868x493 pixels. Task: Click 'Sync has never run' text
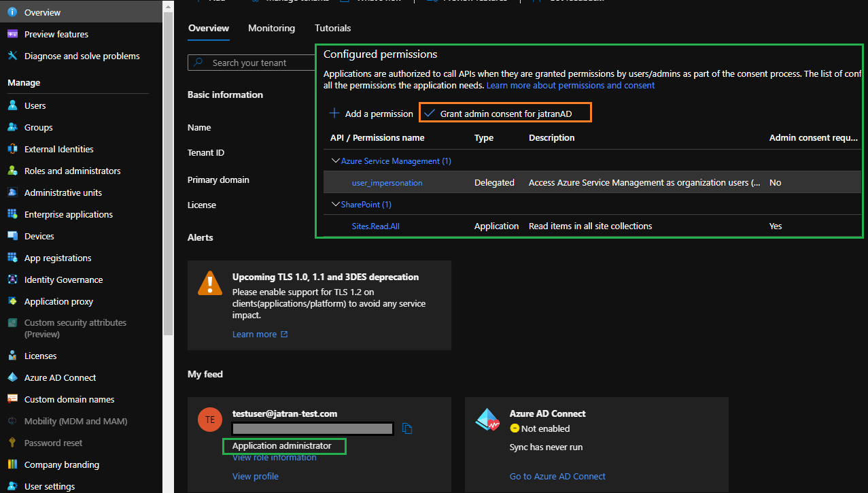point(546,447)
